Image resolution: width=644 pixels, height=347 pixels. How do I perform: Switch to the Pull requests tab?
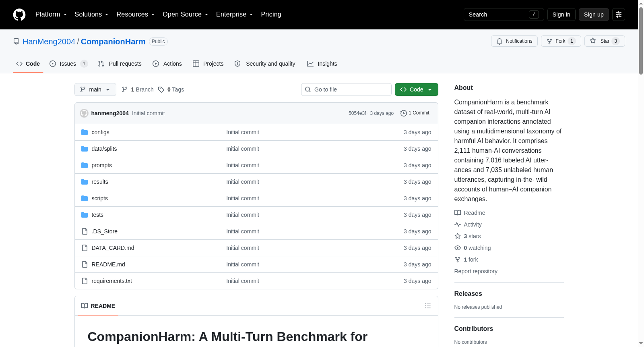click(120, 64)
